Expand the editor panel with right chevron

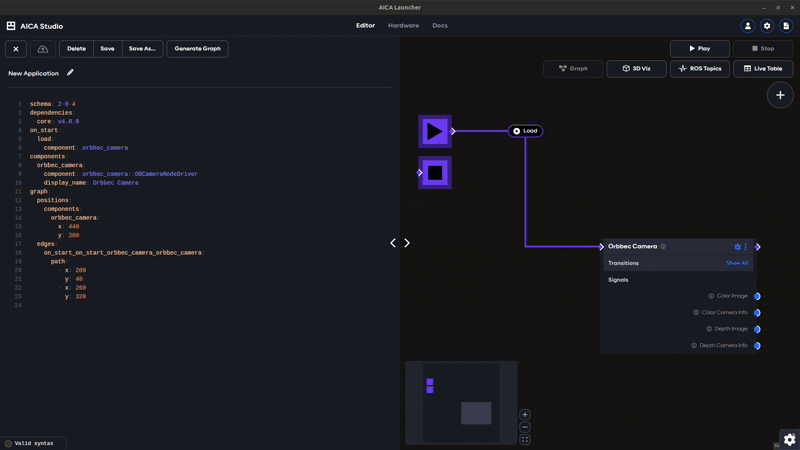pyautogui.click(x=407, y=243)
